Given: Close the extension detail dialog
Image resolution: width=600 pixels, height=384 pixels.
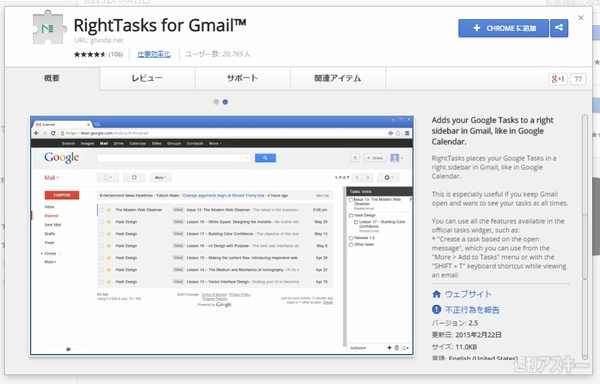Looking at the screenshot, I should [581, 18].
